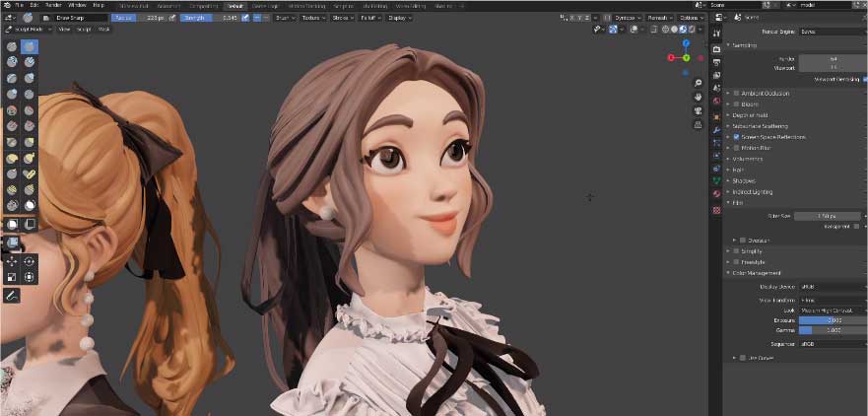Enable the Bloom checkbox
The image size is (868, 416).
point(736,104)
